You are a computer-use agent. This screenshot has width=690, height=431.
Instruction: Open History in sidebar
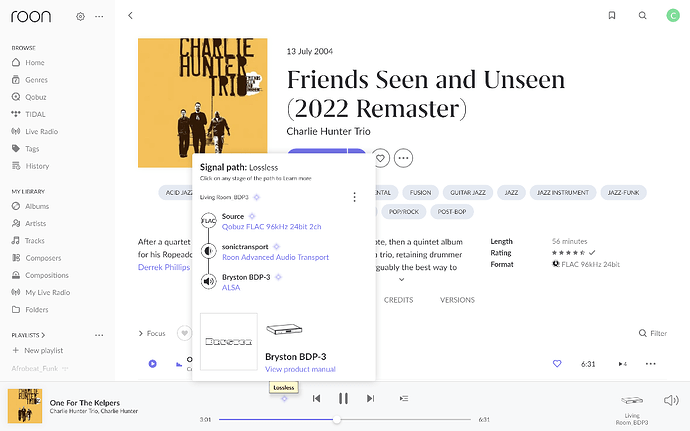(30, 166)
